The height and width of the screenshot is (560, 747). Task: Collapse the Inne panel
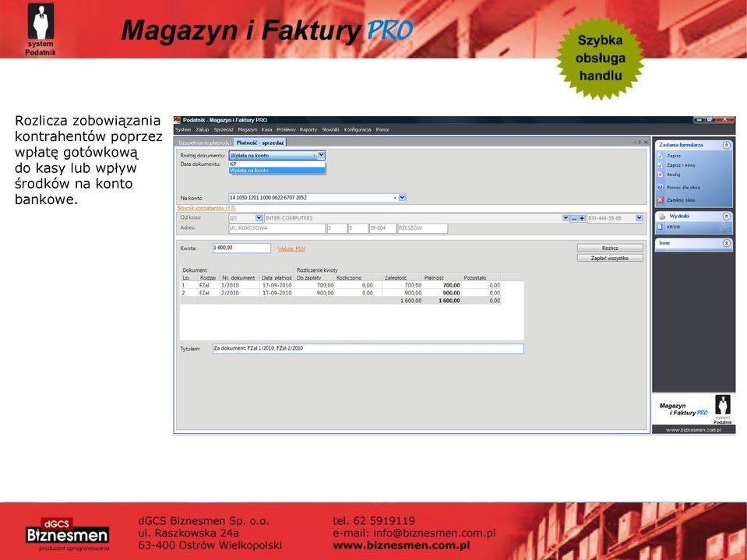[x=727, y=243]
